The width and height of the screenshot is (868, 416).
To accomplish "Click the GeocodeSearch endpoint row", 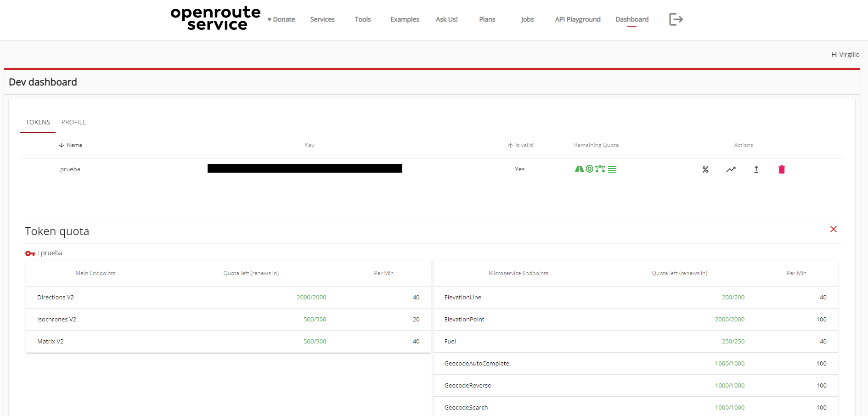I will [x=636, y=407].
